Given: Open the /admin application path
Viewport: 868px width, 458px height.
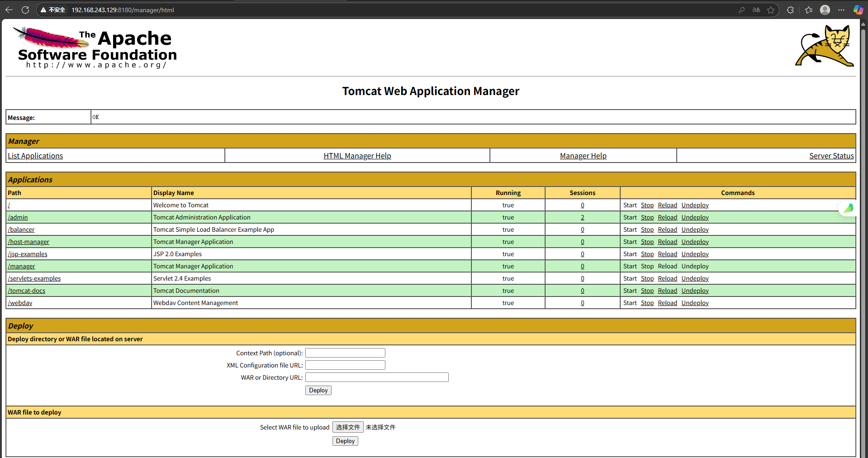Looking at the screenshot, I should click(18, 217).
